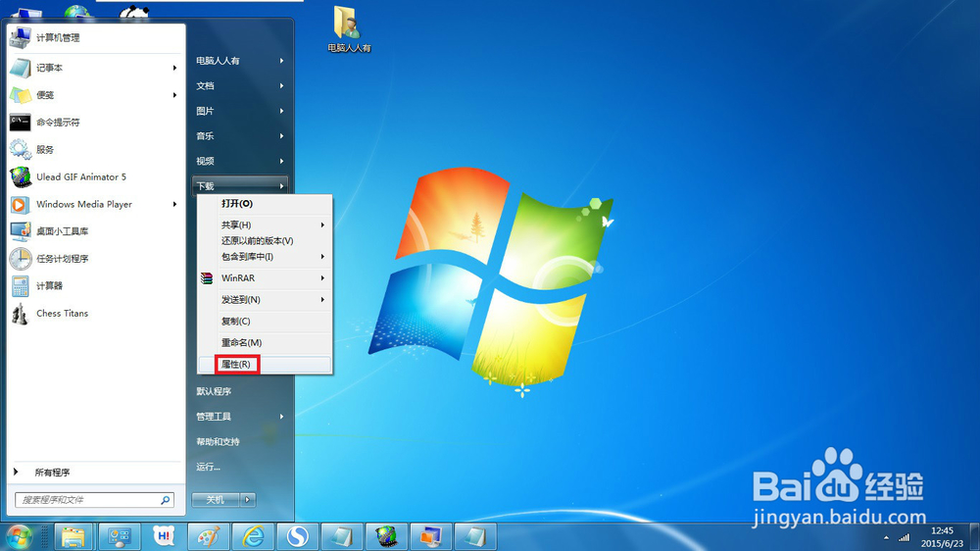This screenshot has width=980, height=551.
Task: Expand the 包含到库中(I) submenu arrow
Action: pos(322,257)
